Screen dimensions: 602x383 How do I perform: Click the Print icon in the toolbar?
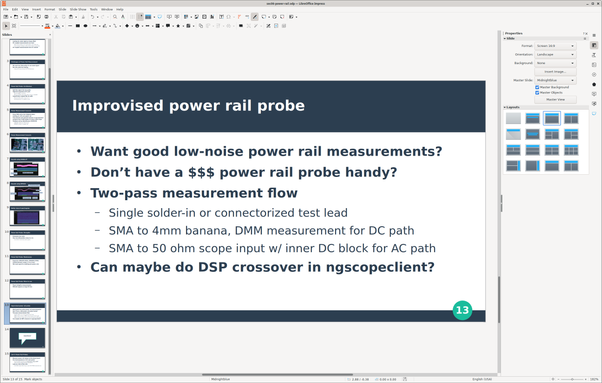point(46,17)
